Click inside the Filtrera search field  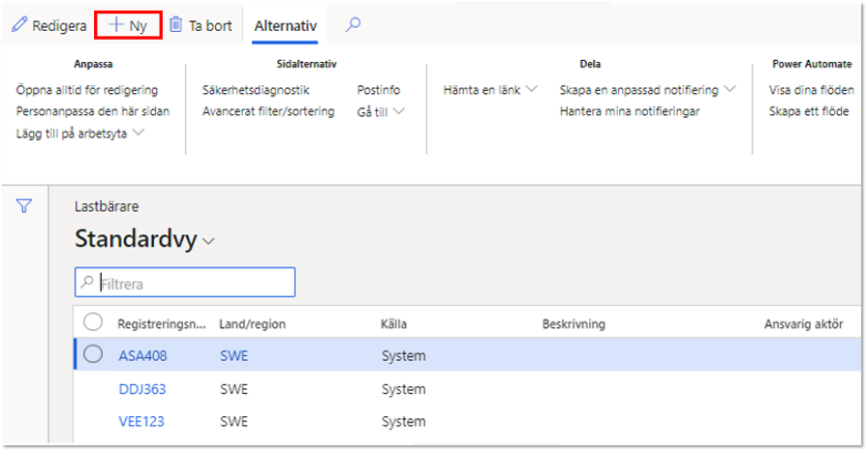point(185,283)
